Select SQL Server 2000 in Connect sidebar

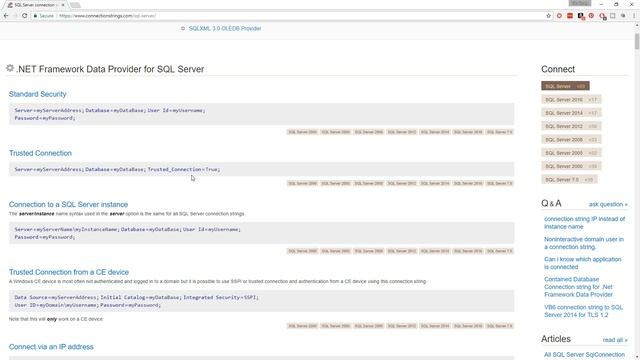coord(571,166)
